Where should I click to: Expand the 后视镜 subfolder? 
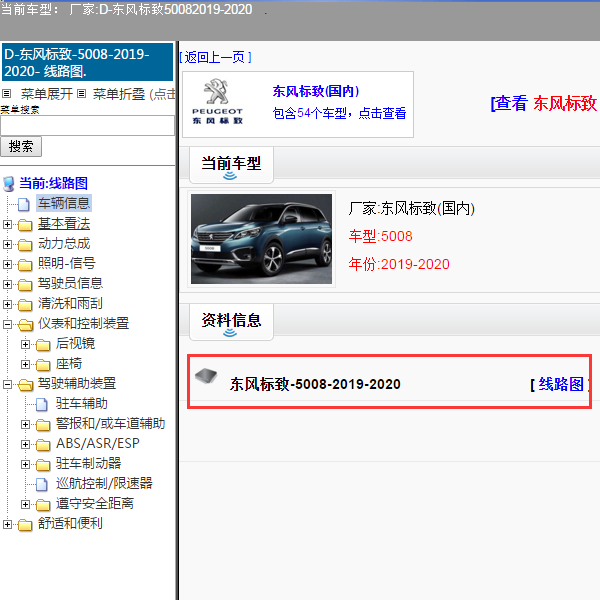pos(25,344)
